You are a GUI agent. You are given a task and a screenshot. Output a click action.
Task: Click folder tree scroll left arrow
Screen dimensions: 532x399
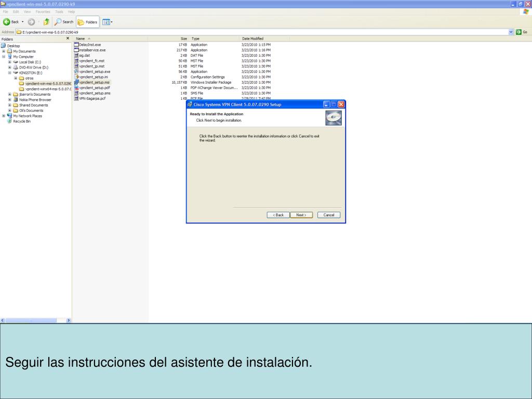pyautogui.click(x=3, y=320)
